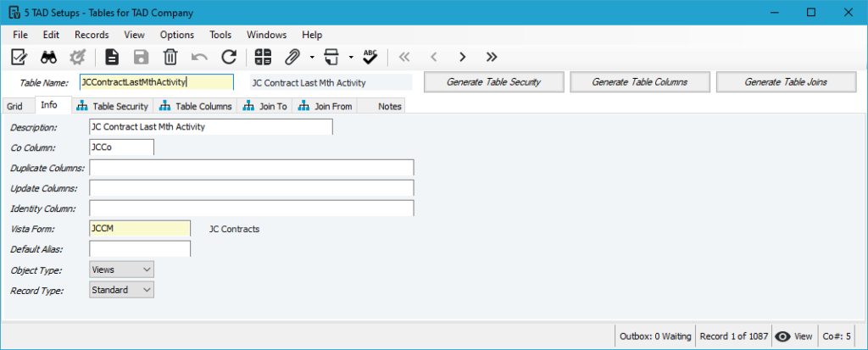Viewport: 868px width, 350px height.
Task: Delete record with trash can icon
Action: 170,57
